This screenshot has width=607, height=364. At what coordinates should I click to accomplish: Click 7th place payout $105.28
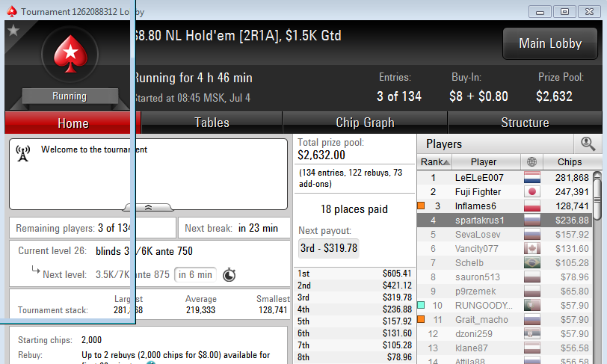point(354,345)
